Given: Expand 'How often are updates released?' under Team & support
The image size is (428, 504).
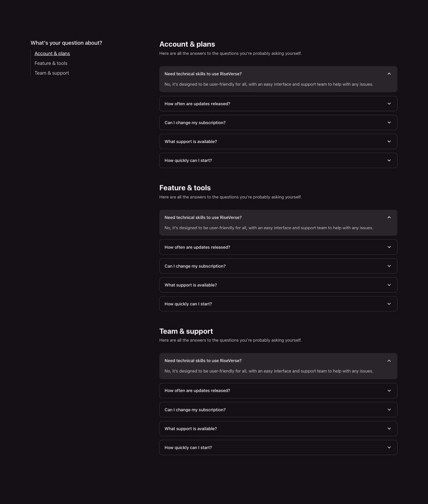Looking at the screenshot, I should click(x=278, y=390).
